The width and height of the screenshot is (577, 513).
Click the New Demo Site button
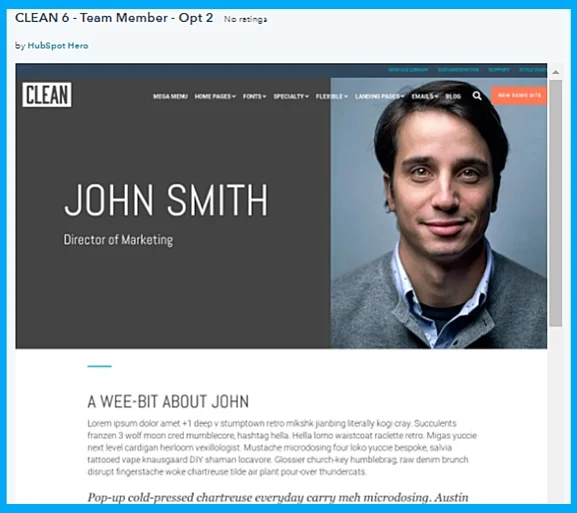coord(519,95)
